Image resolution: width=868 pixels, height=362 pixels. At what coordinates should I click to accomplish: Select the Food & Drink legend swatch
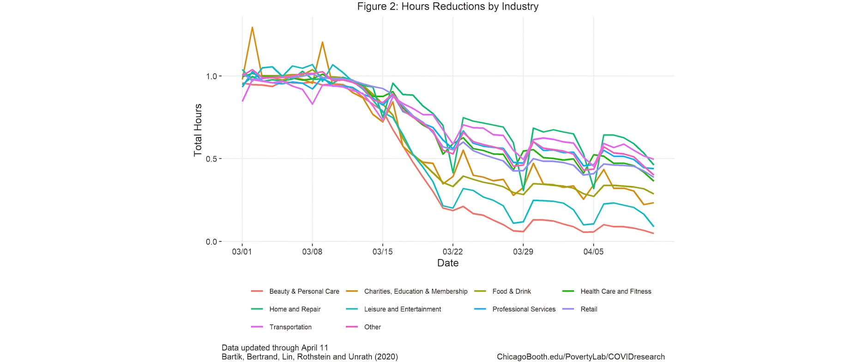coord(480,291)
